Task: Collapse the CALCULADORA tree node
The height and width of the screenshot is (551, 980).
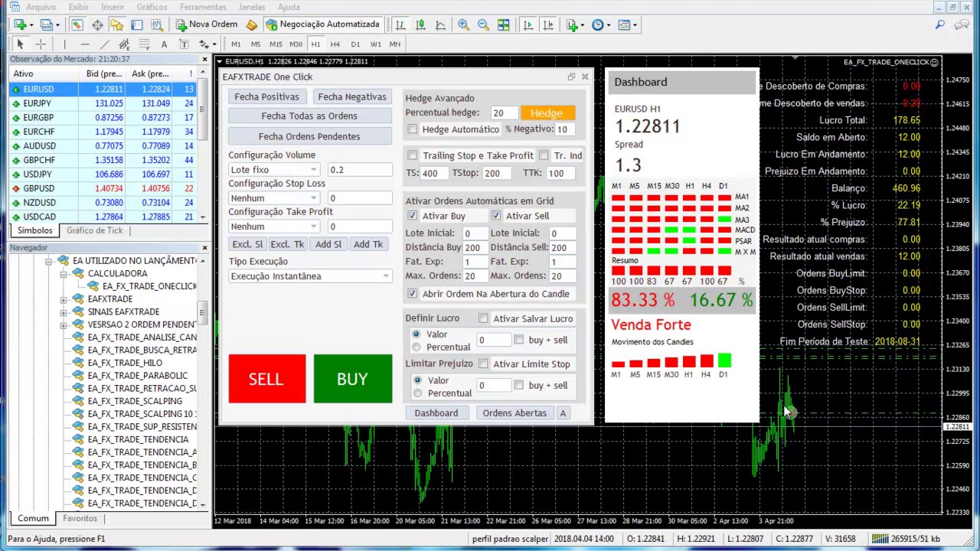Action: click(x=64, y=274)
